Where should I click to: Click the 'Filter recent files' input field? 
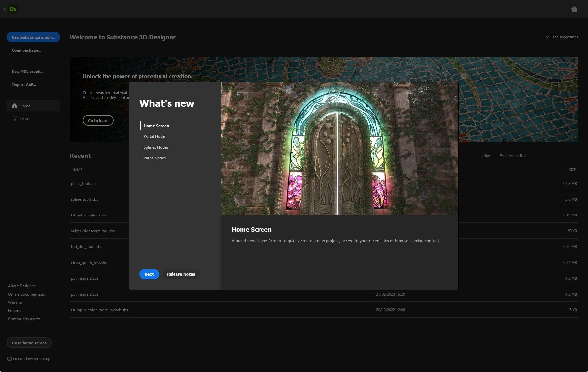538,155
